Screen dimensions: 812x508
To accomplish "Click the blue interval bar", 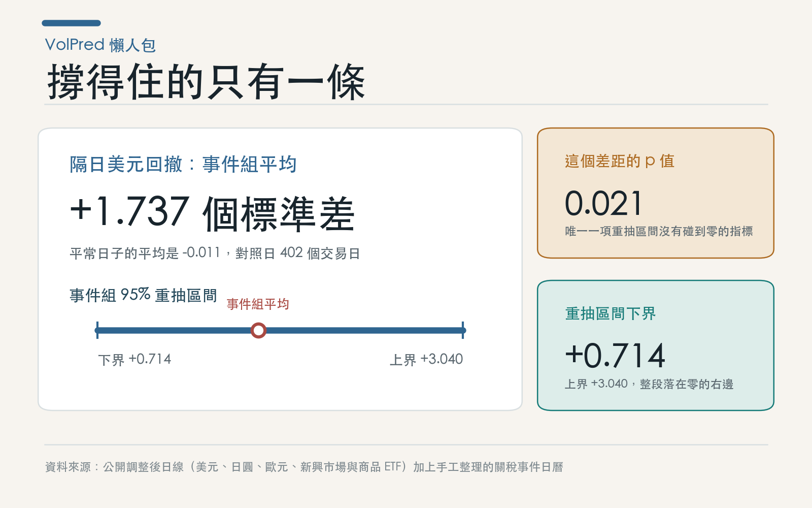I will pos(280,331).
